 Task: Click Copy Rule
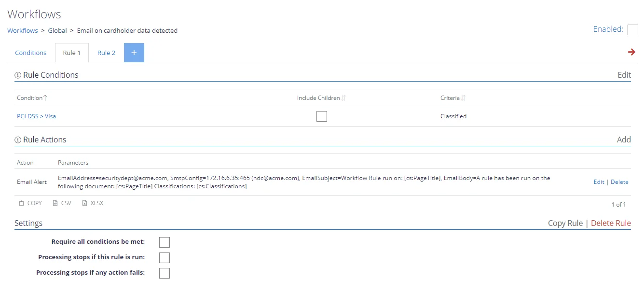point(565,223)
